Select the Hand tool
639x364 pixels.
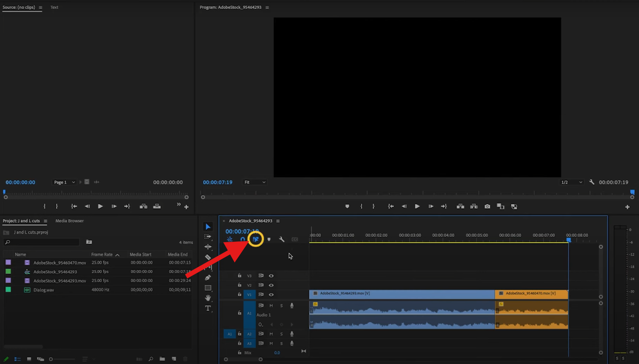pyautogui.click(x=208, y=298)
